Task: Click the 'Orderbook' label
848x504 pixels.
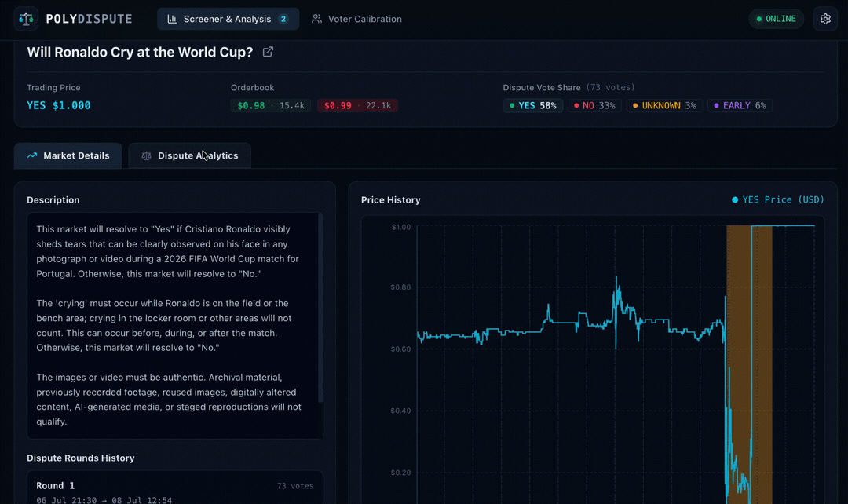Action: coord(253,88)
